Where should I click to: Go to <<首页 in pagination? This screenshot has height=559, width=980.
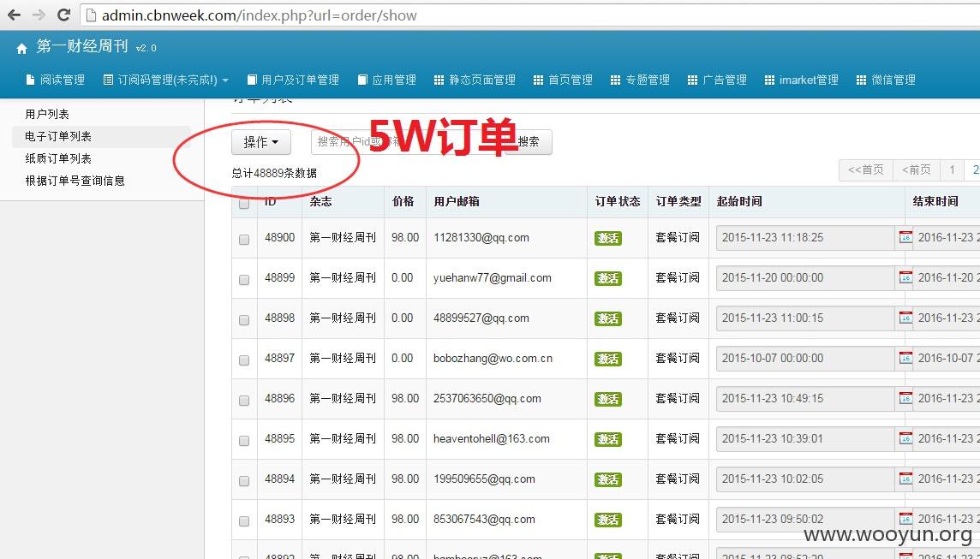[x=865, y=169]
